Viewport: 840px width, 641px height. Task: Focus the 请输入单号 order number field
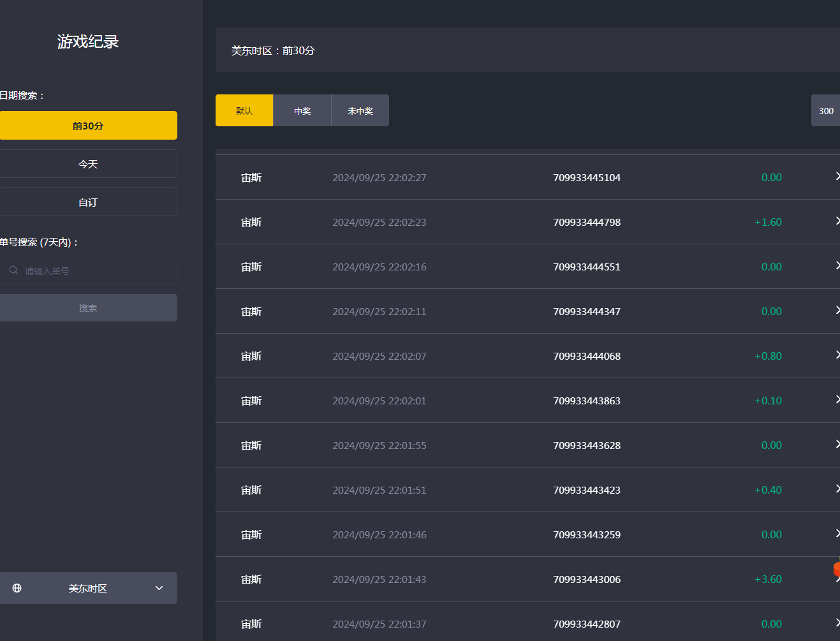coord(96,271)
